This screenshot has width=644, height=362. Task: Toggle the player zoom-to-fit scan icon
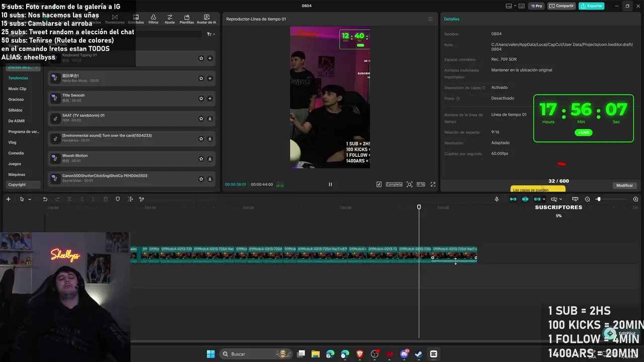(x=410, y=185)
